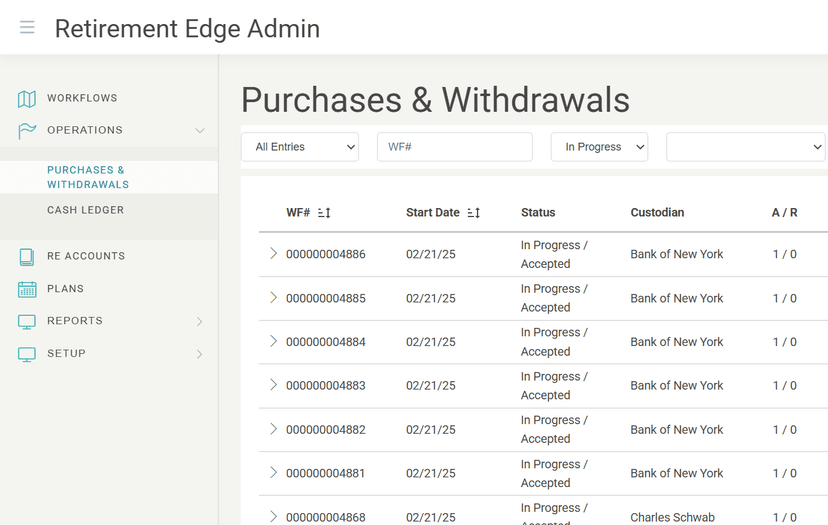
Task: Click the Start Date column header
Action: pos(432,212)
